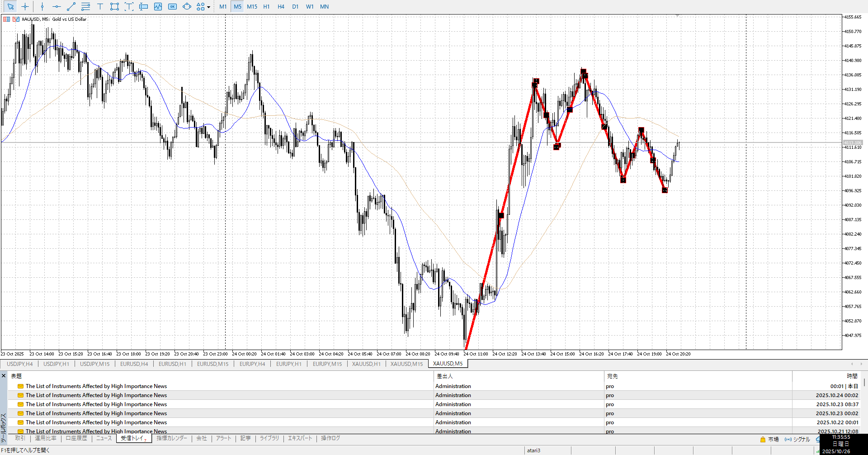Viewport: 868px width, 455px height.
Task: Toggle the M15 timeframe button
Action: point(252,7)
